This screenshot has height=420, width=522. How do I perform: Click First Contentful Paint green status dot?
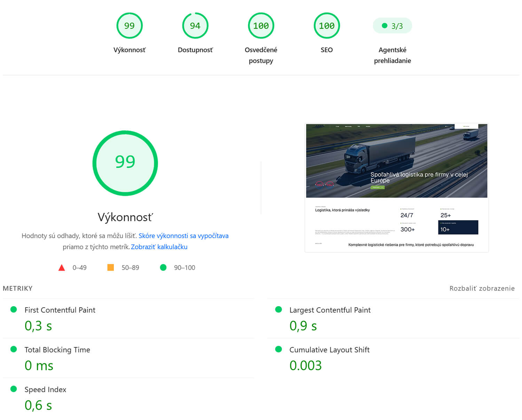[x=14, y=309]
